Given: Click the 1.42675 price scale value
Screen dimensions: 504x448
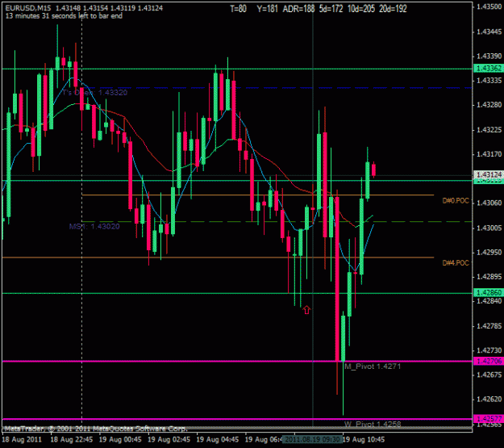Looking at the screenshot, I should 489,375.
